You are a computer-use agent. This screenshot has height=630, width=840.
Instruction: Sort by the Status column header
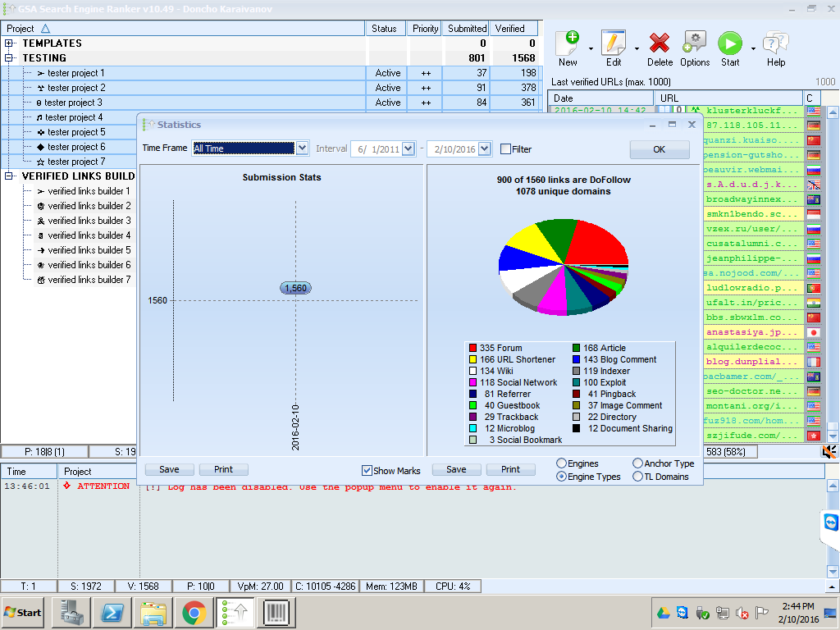click(386, 29)
